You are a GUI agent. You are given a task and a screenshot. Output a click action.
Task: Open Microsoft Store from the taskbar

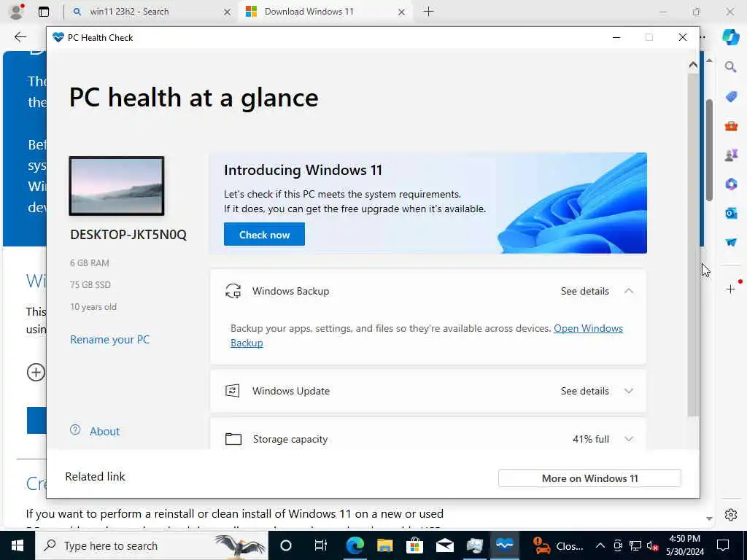tap(414, 545)
